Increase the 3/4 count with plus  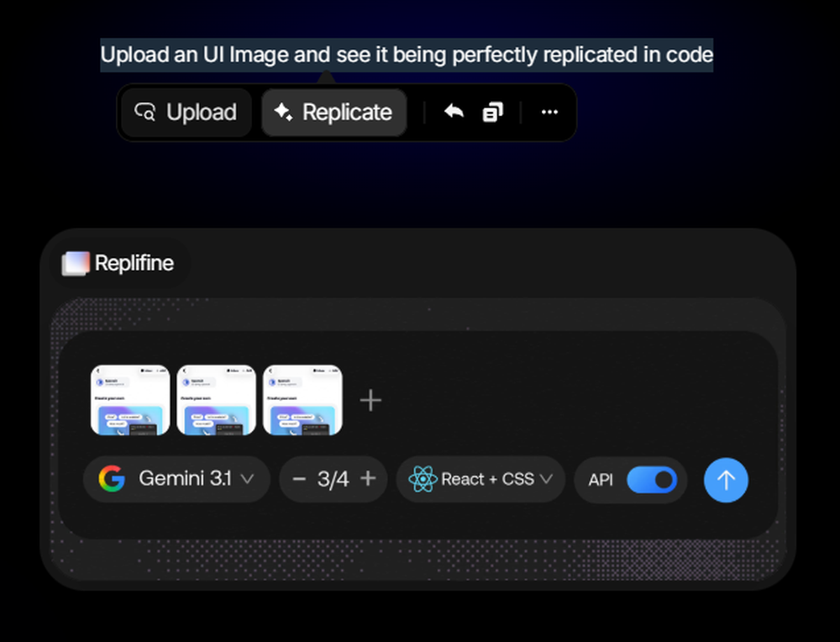tap(368, 478)
